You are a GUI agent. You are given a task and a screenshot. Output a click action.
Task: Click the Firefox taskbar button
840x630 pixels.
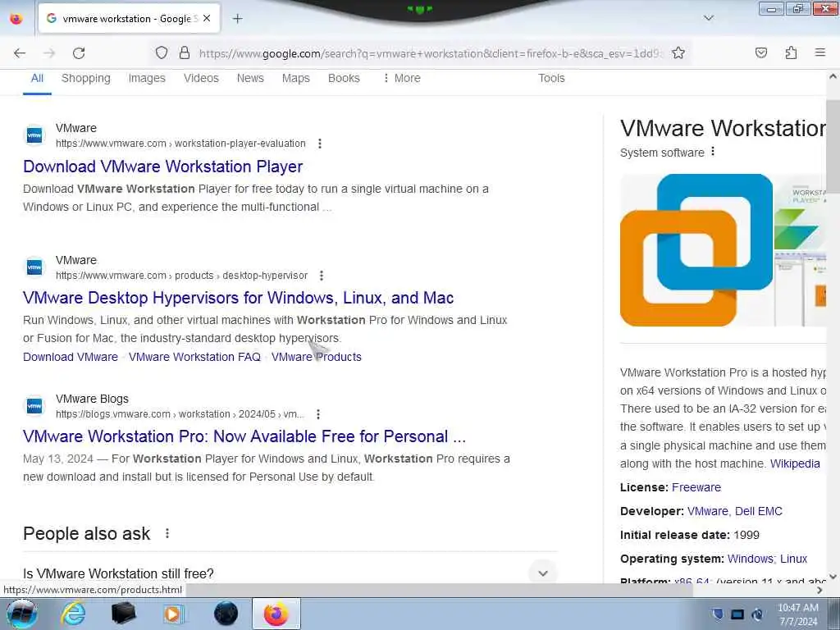(x=276, y=614)
